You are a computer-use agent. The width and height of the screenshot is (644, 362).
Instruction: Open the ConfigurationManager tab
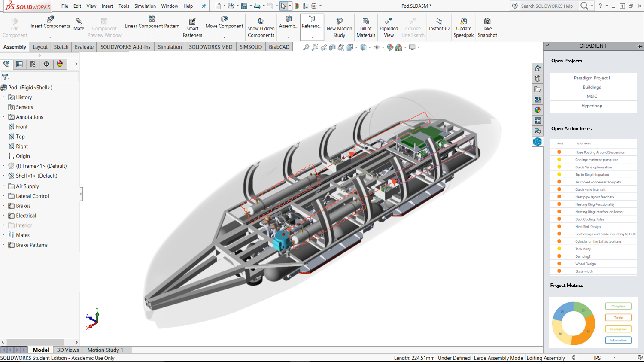[x=33, y=64]
